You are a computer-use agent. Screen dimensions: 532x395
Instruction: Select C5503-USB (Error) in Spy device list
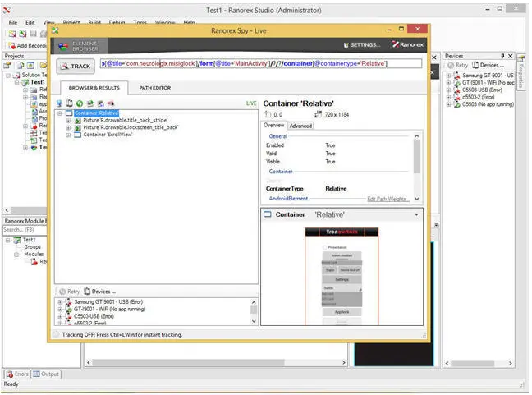[94, 316]
